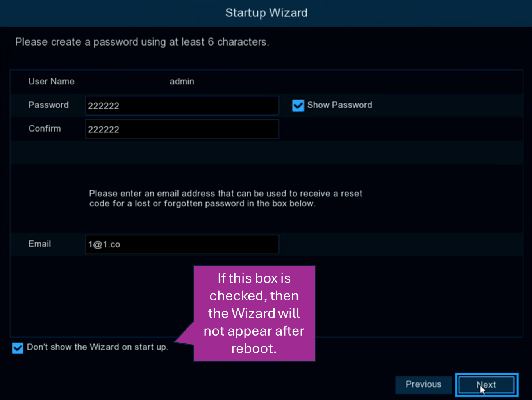Select the Confirm password text box
532x400 pixels.
[182, 129]
